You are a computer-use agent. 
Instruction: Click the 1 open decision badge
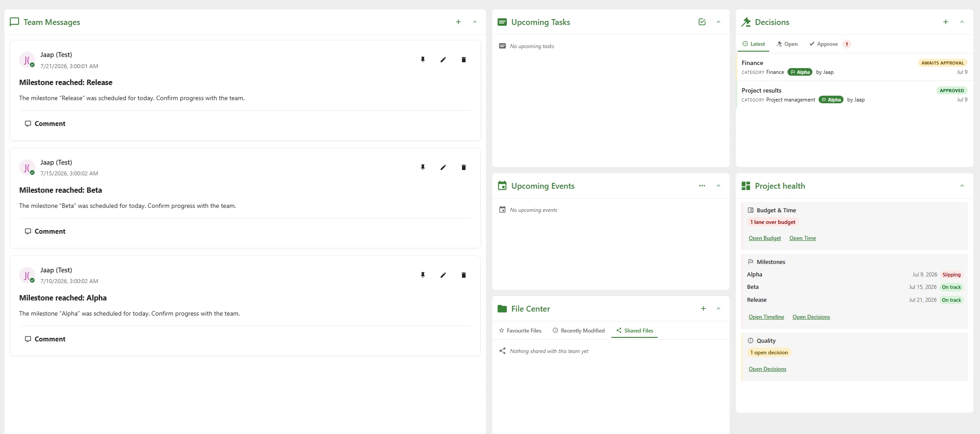(x=769, y=353)
